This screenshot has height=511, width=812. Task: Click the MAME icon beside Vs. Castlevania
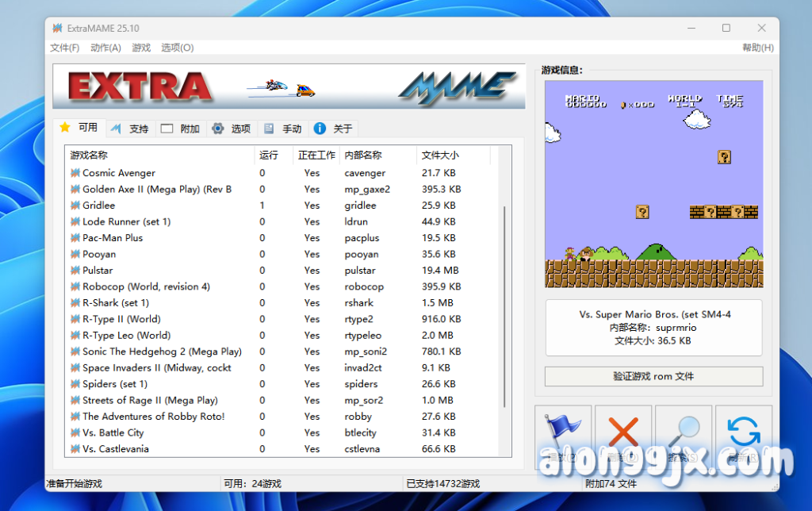pyautogui.click(x=75, y=449)
